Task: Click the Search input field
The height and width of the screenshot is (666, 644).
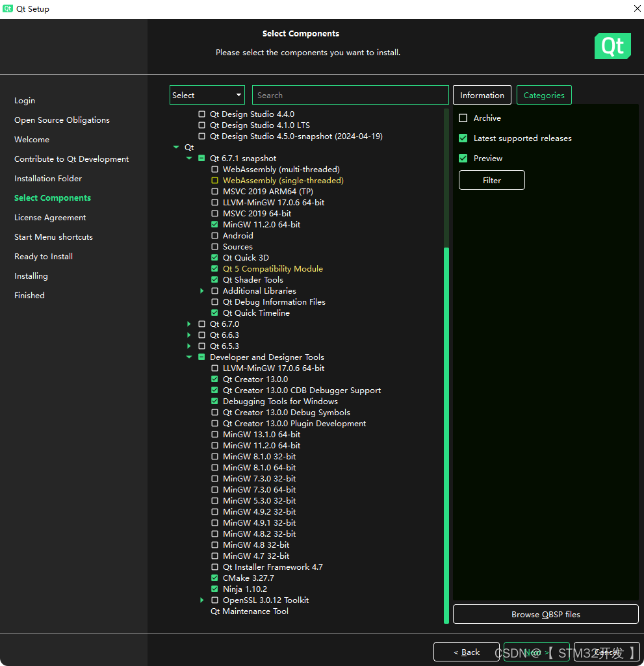Action: click(350, 95)
